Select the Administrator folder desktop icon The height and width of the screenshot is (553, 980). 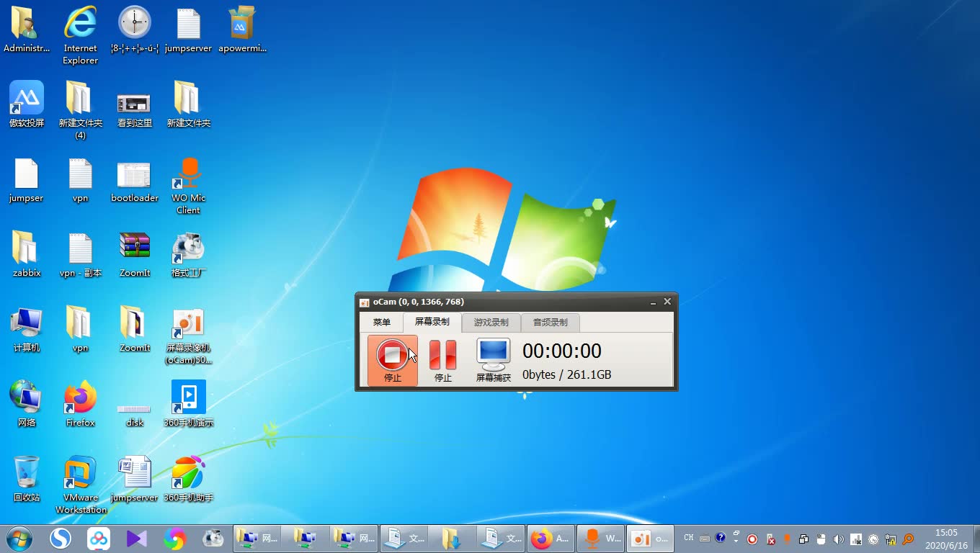click(x=27, y=30)
